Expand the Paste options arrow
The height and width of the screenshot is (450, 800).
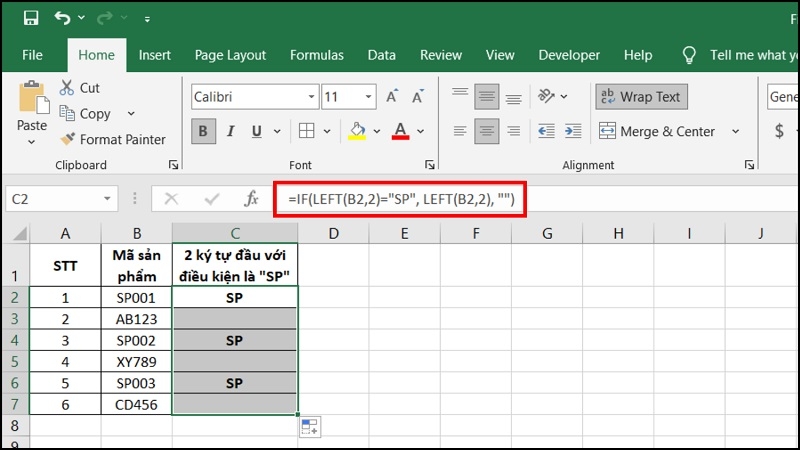coord(32,142)
